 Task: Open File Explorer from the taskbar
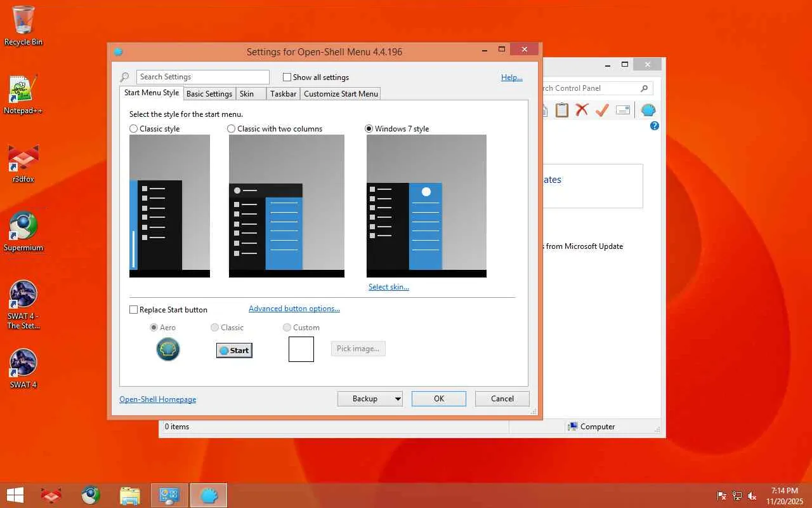pos(130,495)
